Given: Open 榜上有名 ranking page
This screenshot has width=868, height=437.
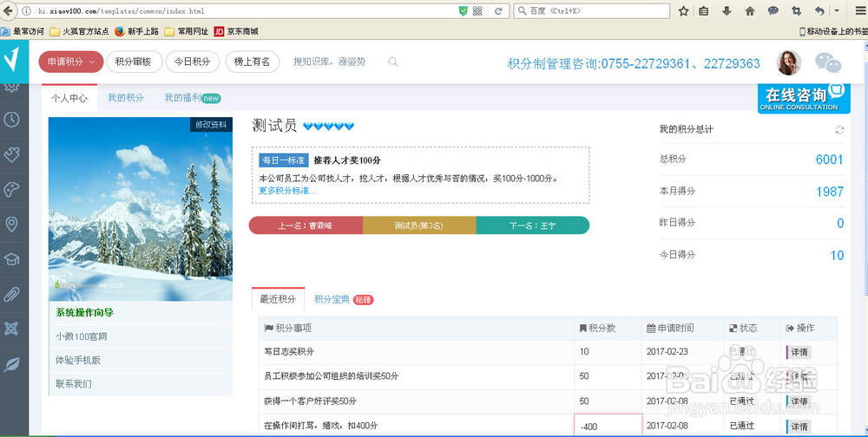Looking at the screenshot, I should [253, 62].
